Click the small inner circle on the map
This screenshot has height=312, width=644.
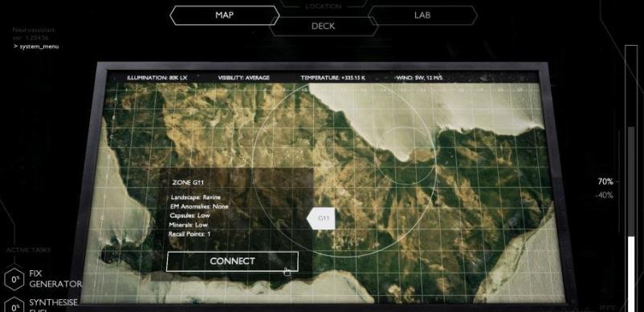click(405, 155)
